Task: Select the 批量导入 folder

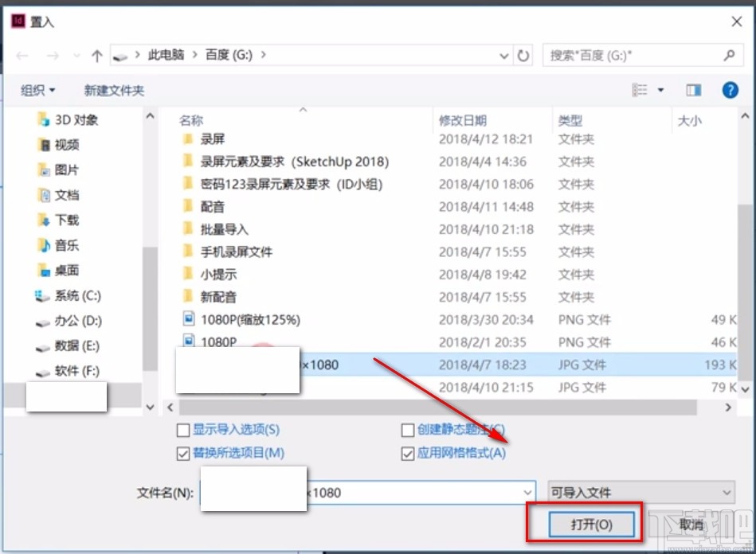Action: (x=216, y=230)
